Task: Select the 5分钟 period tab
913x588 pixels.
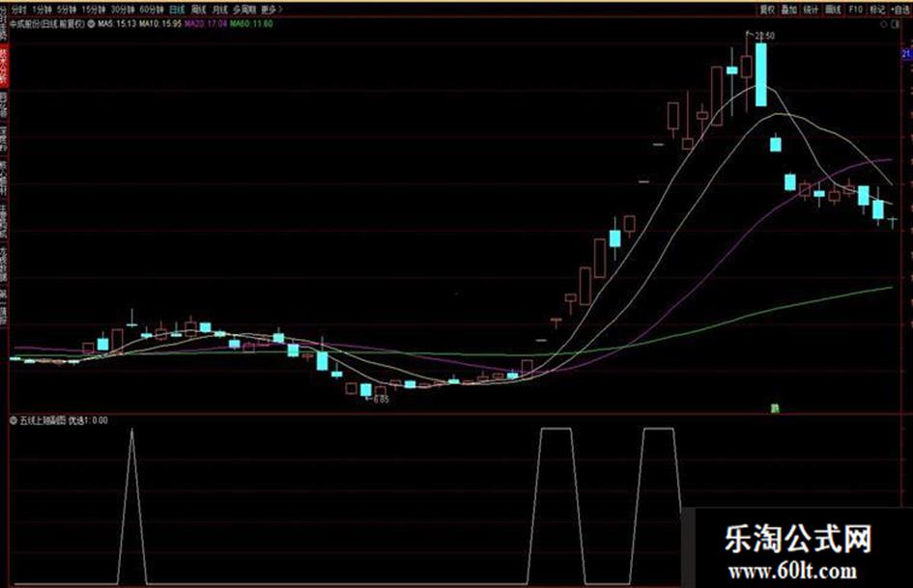Action: 67,10
